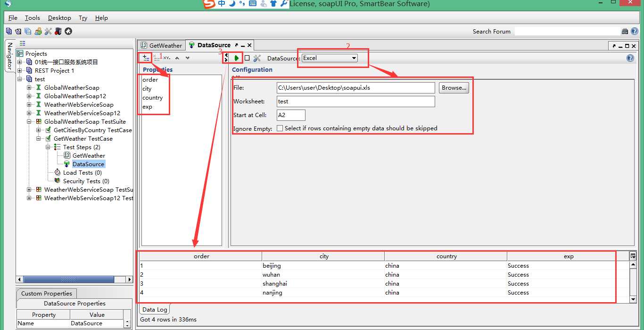Open the Tools menu
Image resolution: width=644 pixels, height=330 pixels.
(x=33, y=18)
